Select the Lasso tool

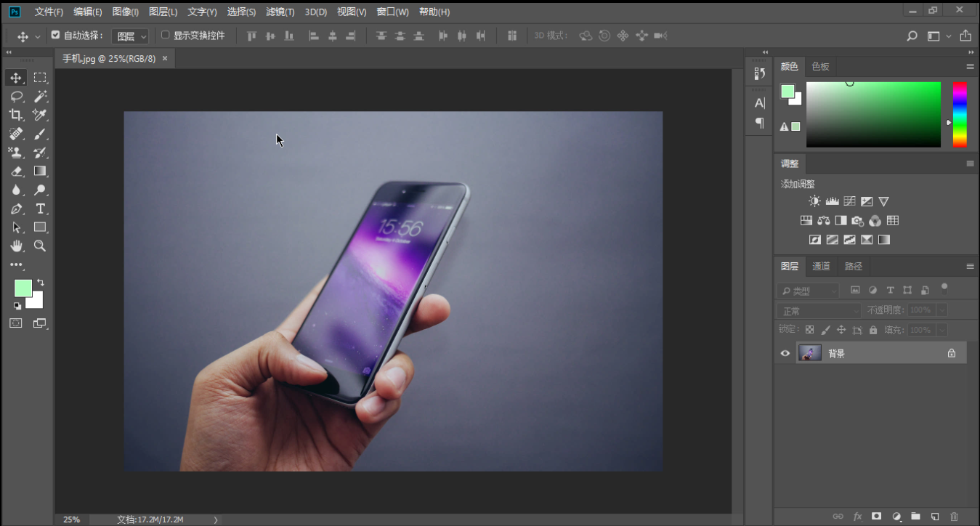(x=16, y=97)
